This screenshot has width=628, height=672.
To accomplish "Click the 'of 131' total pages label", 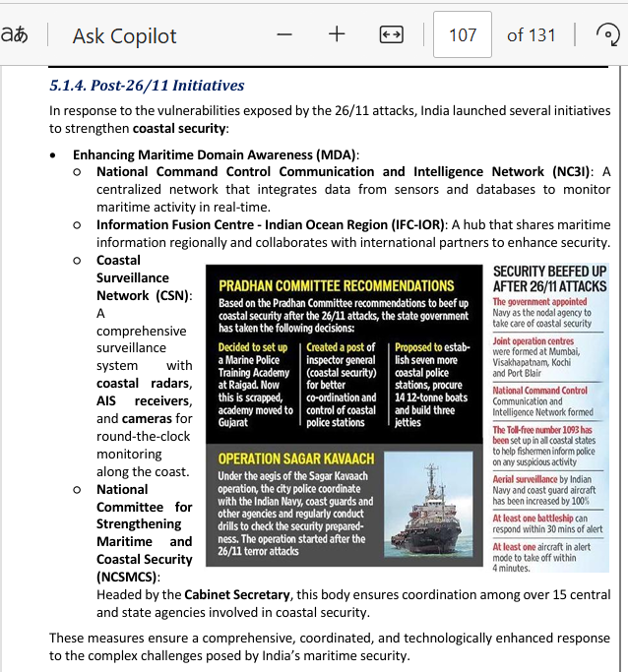I will pos(531,35).
